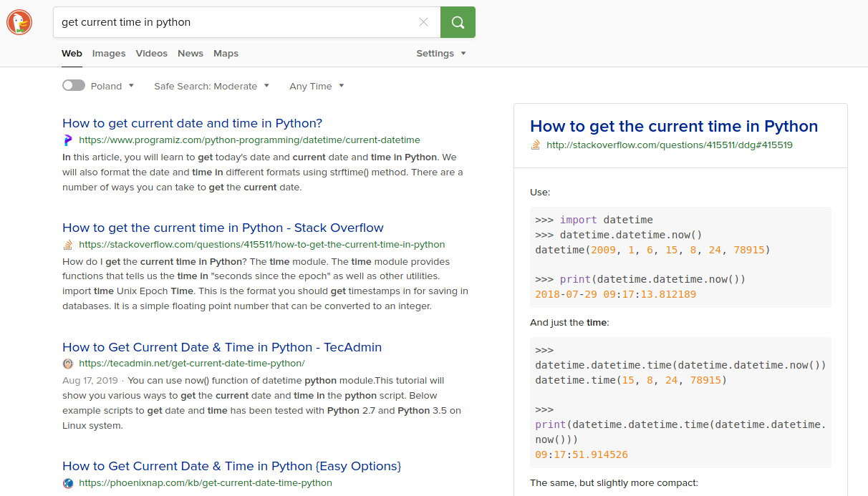
Task: Click the ddg#415519 stackoverflow URL in panel
Action: click(670, 145)
